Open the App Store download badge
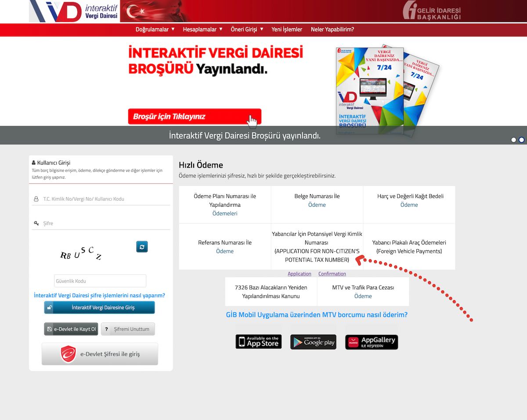 [258, 341]
